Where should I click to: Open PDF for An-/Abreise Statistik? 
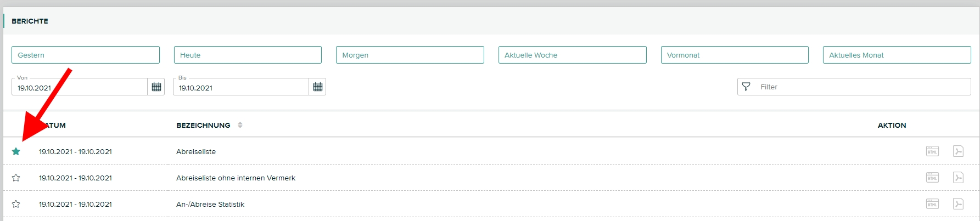958,204
